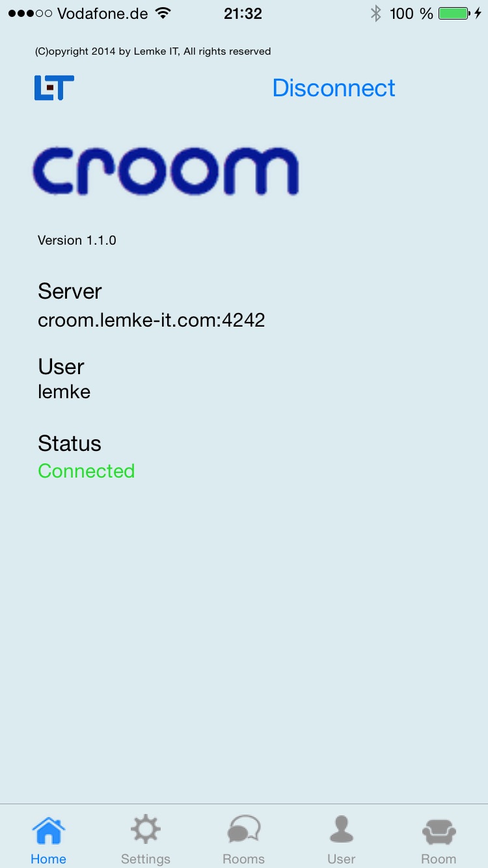
Task: Click the copyright notice text
Action: pos(153,51)
